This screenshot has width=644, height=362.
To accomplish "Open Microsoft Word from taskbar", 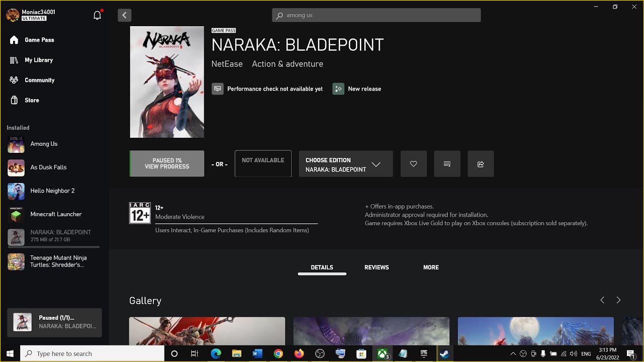I will coord(258,353).
